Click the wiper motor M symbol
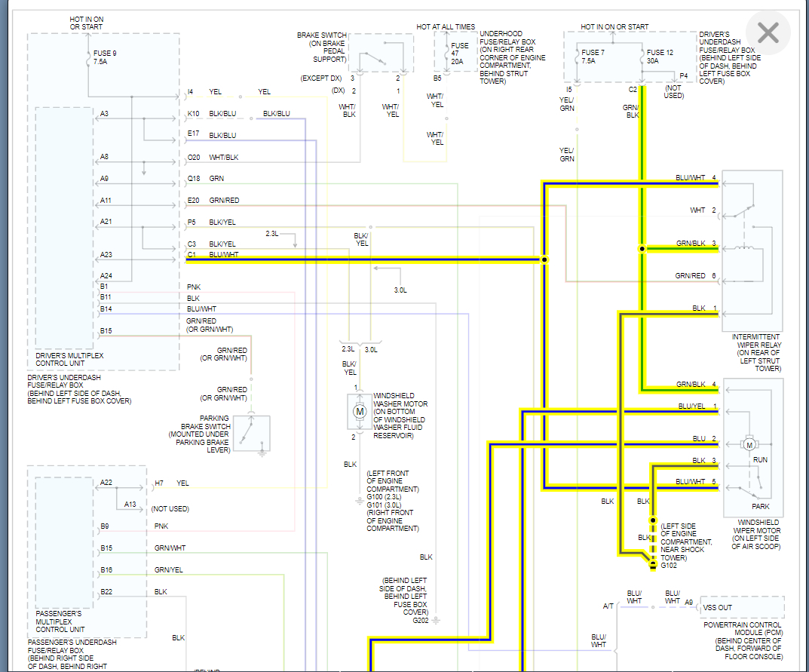 [x=749, y=444]
